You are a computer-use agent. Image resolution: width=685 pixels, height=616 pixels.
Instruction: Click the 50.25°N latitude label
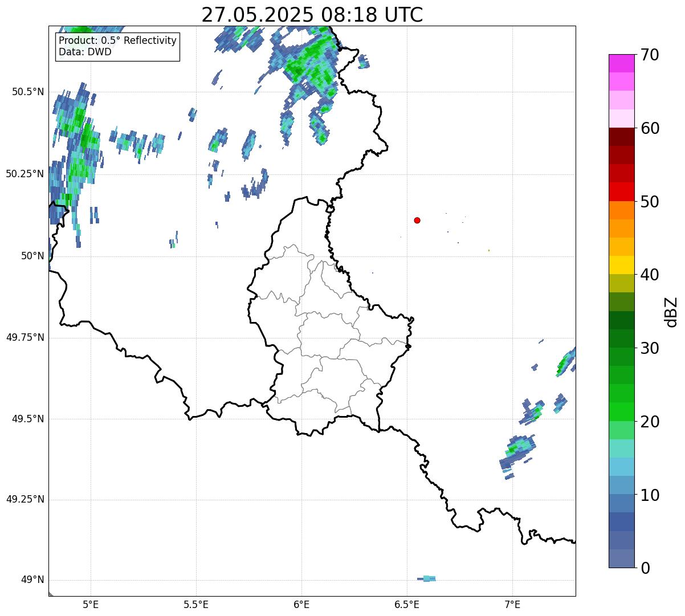pyautogui.click(x=25, y=174)
